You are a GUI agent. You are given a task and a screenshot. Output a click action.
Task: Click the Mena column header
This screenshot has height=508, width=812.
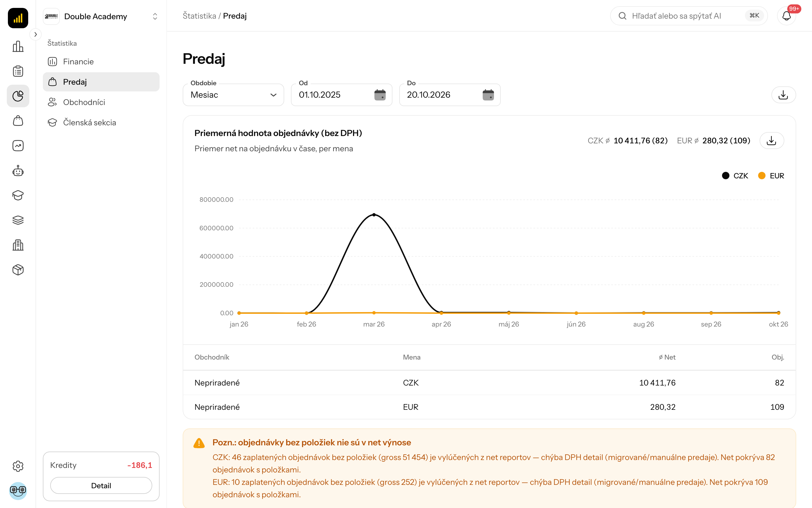(411, 357)
